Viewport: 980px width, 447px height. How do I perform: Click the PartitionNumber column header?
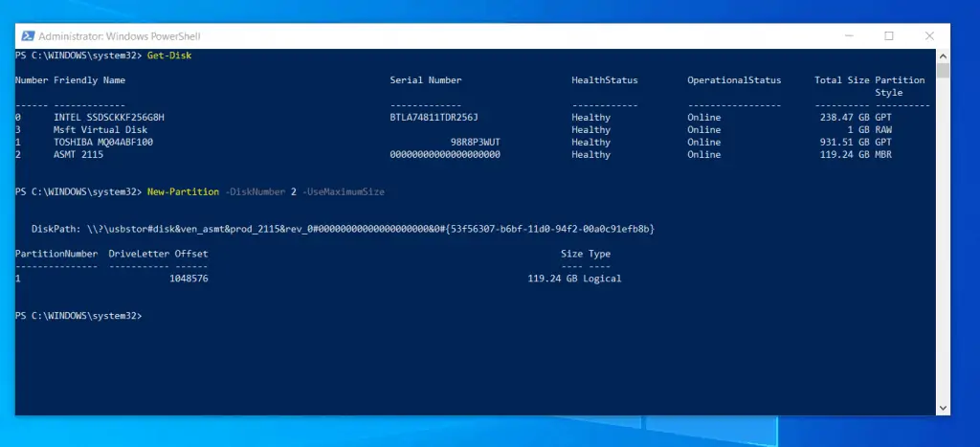coord(56,254)
